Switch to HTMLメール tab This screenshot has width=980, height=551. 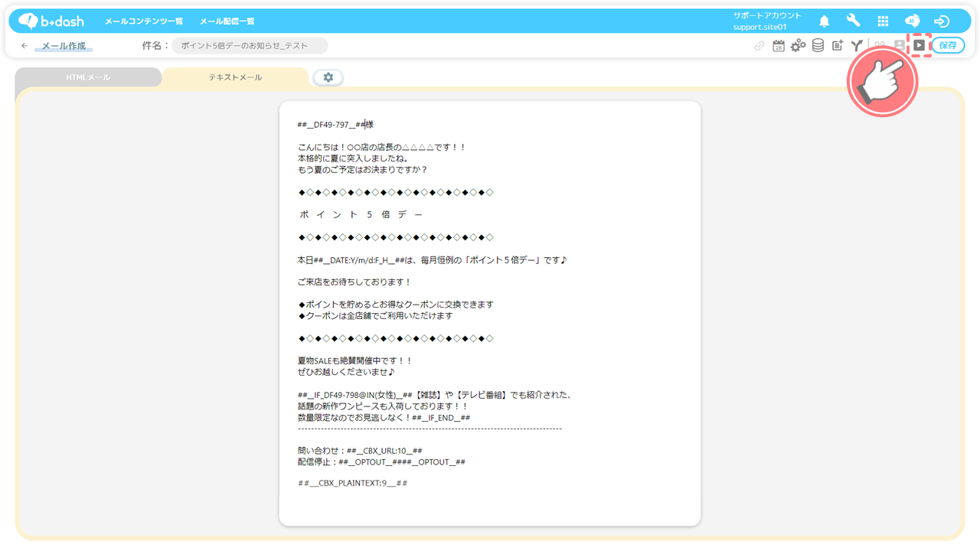coord(88,77)
